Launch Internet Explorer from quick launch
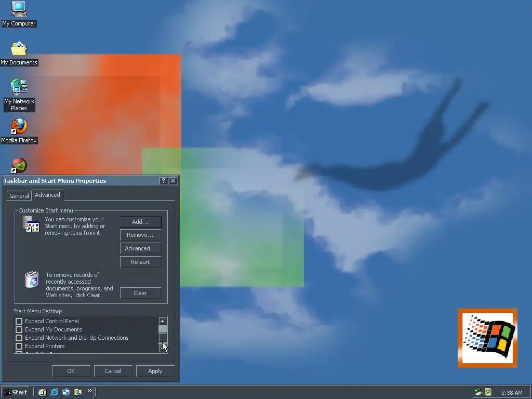This screenshot has width=532, height=399. (54, 392)
